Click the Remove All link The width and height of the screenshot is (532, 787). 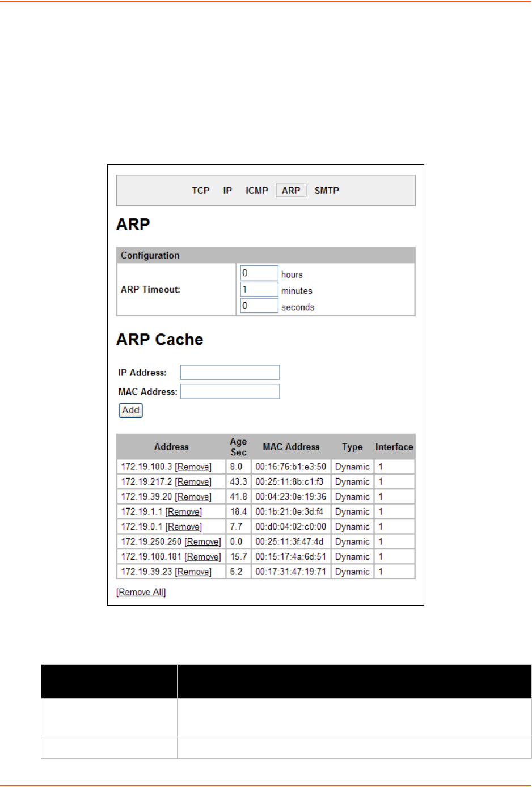pos(141,593)
